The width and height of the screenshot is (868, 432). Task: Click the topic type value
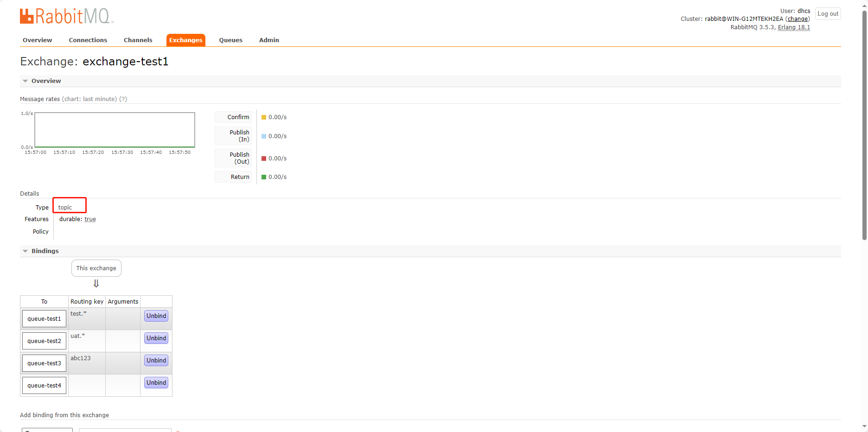[x=65, y=208]
